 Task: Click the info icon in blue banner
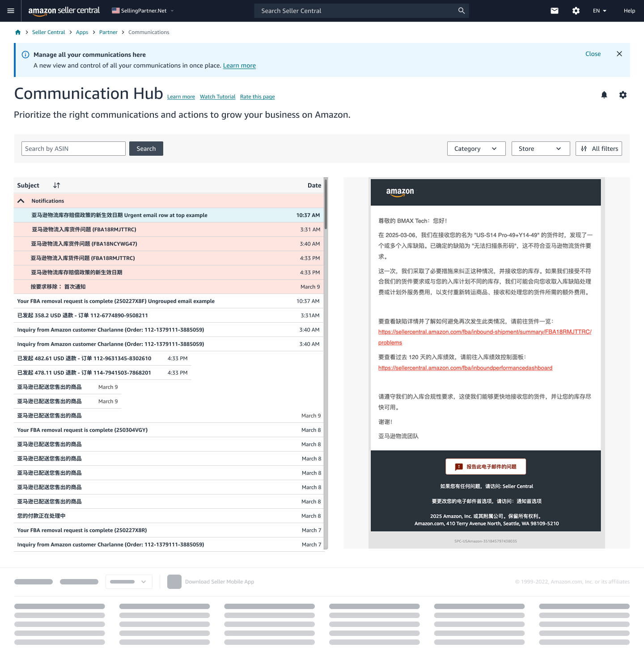click(25, 55)
